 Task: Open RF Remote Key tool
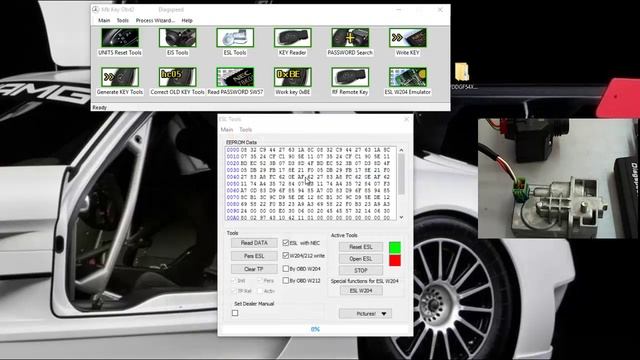350,77
